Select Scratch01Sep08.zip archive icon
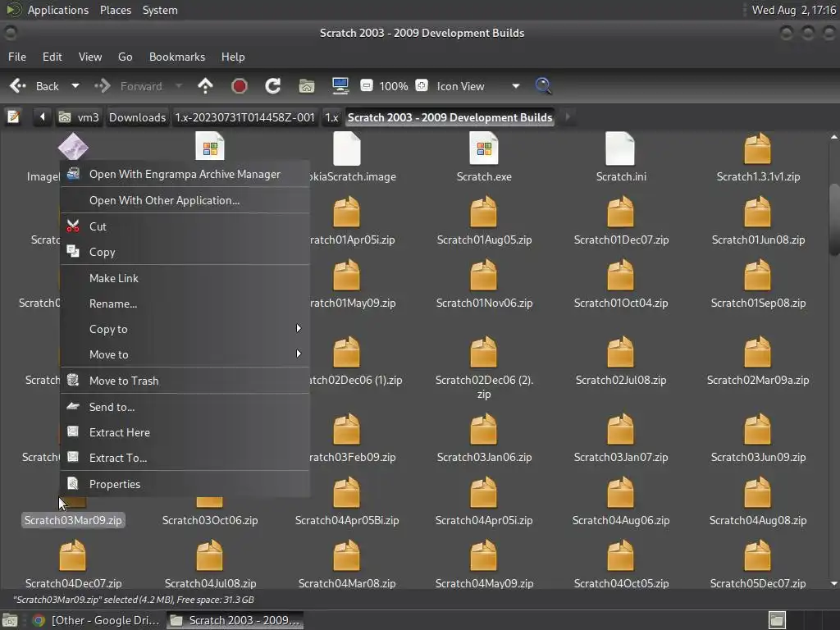 [x=757, y=275]
